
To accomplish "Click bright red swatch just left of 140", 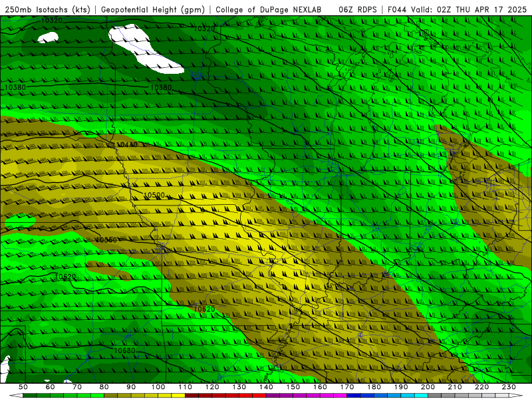I will point(259,396).
